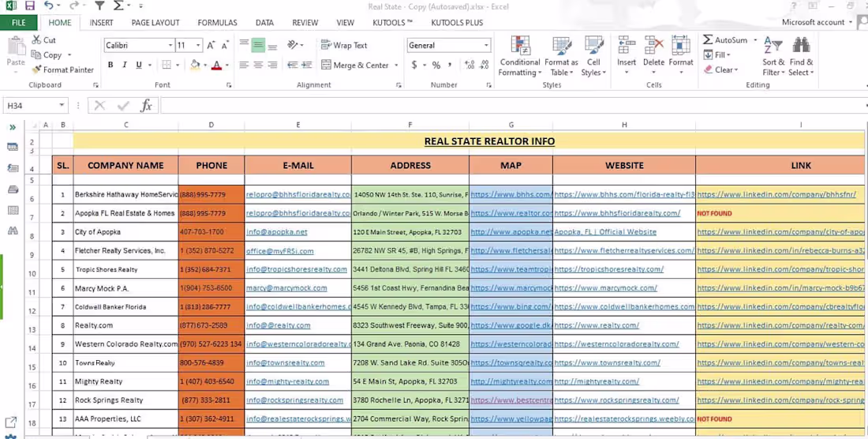Open https://www.marcymock.com/ website link

pyautogui.click(x=606, y=288)
